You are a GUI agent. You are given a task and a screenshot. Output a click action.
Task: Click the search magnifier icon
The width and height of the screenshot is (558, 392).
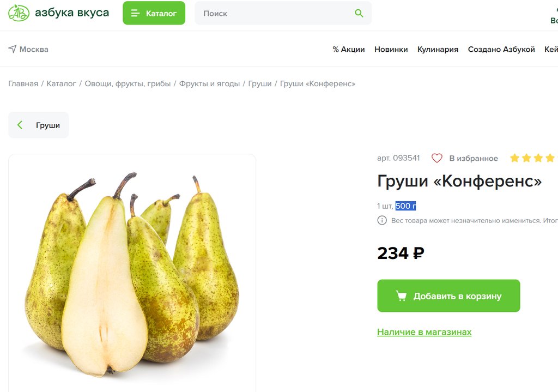(x=359, y=13)
